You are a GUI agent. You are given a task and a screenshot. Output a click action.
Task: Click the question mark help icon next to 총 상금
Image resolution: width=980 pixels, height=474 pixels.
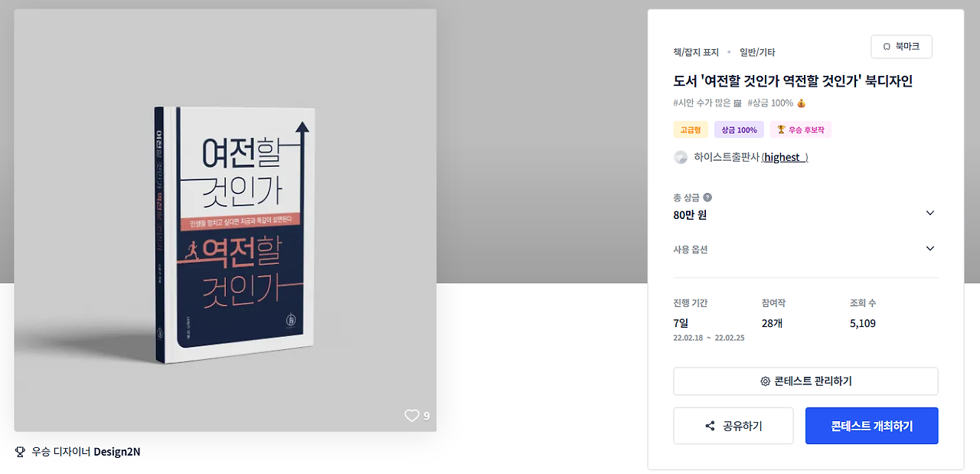click(707, 198)
